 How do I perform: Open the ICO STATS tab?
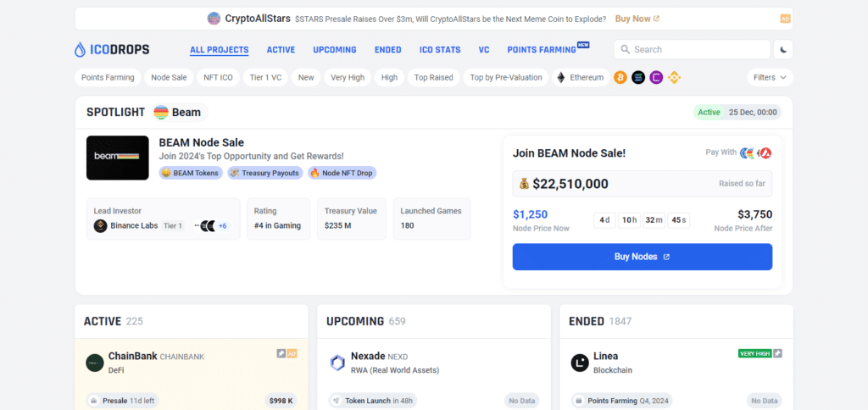[x=440, y=49]
